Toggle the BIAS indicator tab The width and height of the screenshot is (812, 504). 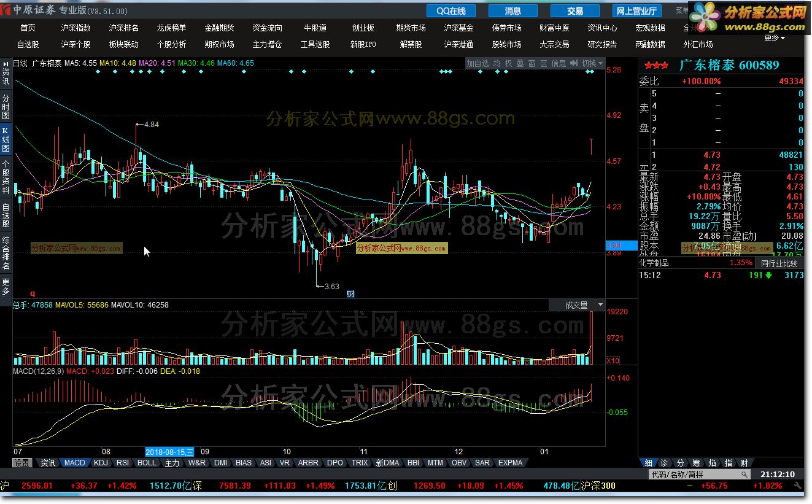244,463
